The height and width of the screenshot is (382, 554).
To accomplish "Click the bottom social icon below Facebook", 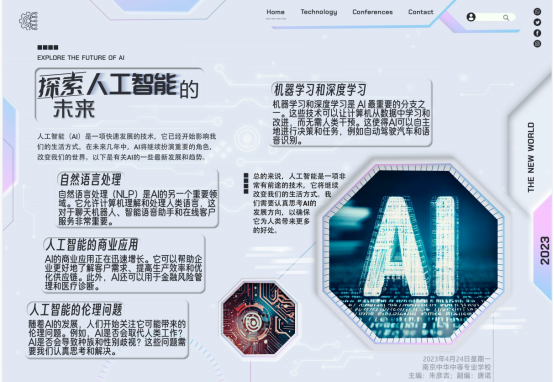I will pos(537,43).
